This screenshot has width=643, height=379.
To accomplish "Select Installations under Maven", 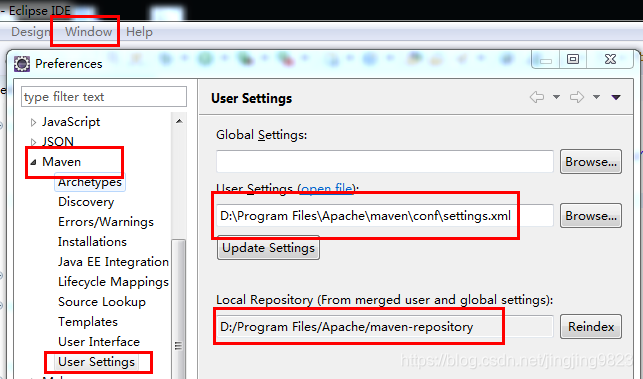I will coord(92,242).
